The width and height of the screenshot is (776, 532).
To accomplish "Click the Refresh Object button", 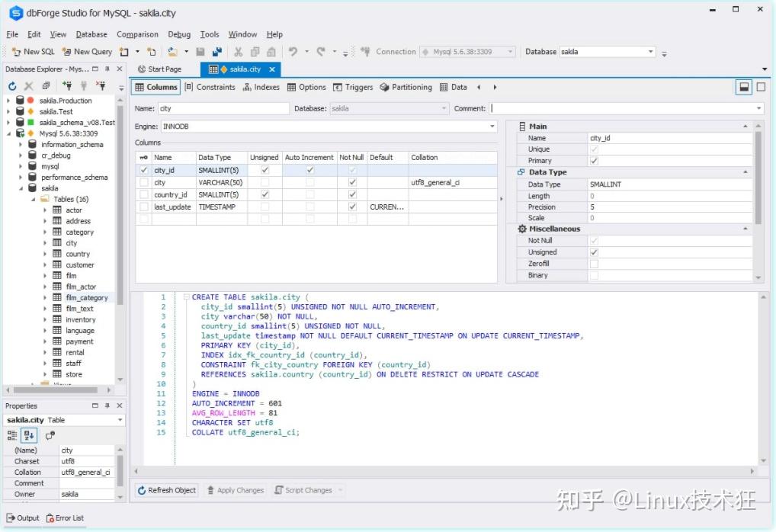I will 167,490.
